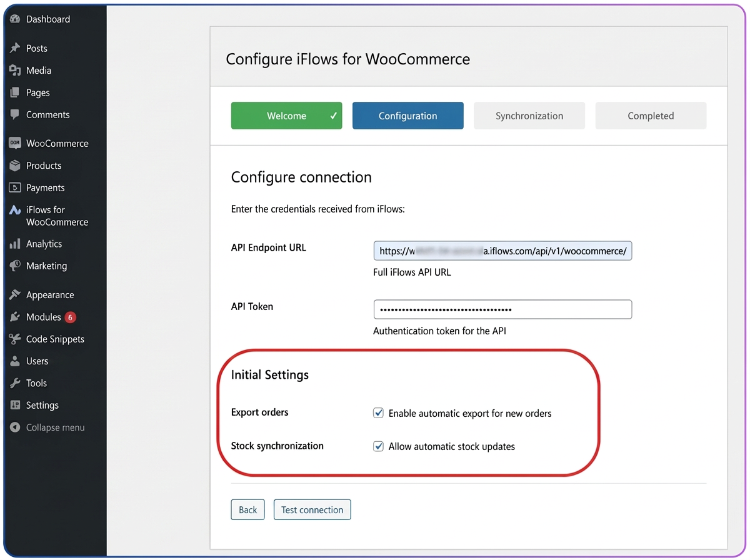Viewport: 750px width, 560px height.
Task: Click the Tools wrench icon
Action: [15, 383]
